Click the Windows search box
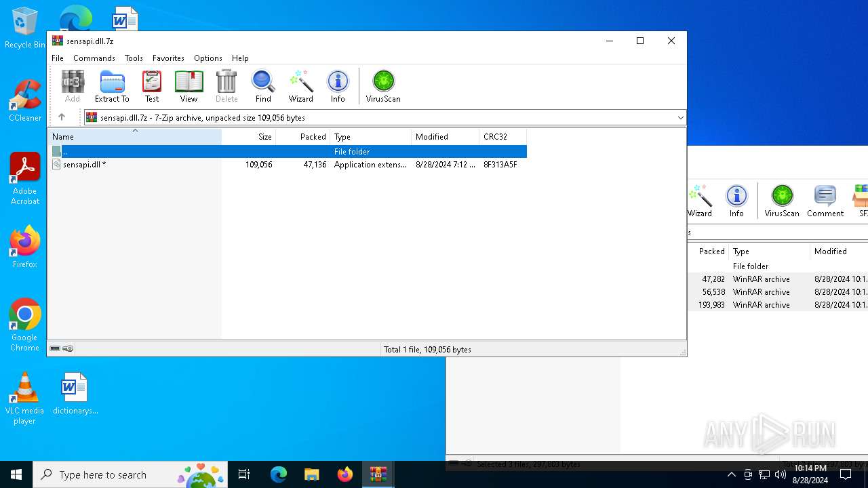868x488 pixels. click(130, 474)
